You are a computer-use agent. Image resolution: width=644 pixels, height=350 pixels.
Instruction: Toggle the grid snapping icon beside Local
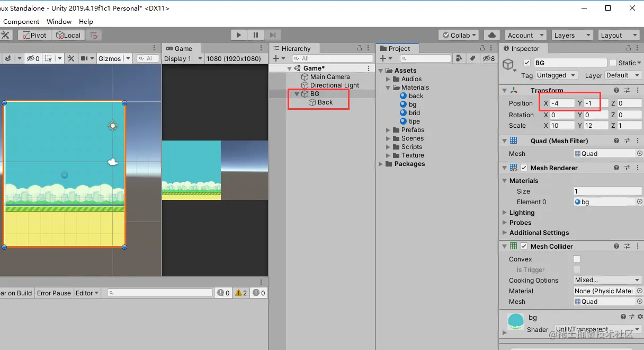94,35
